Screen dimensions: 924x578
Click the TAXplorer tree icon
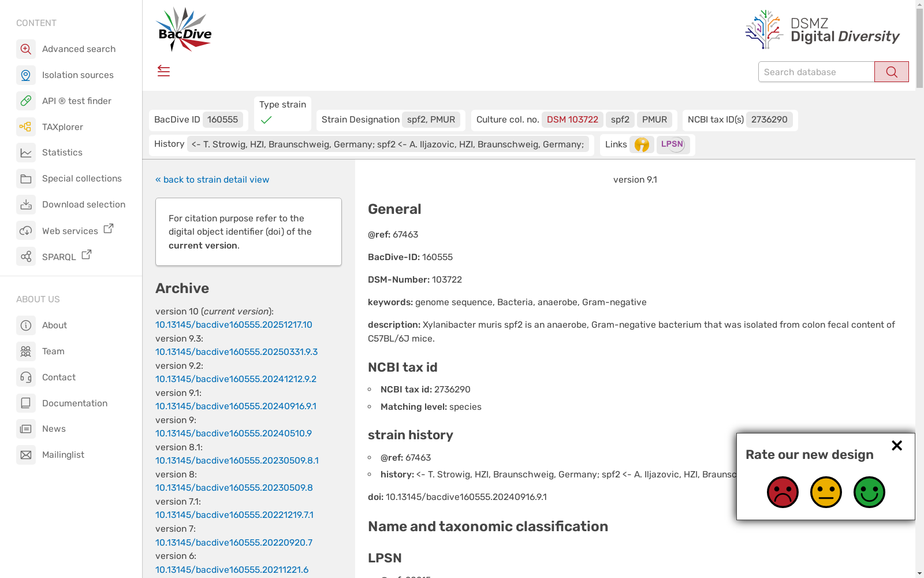pos(26,127)
